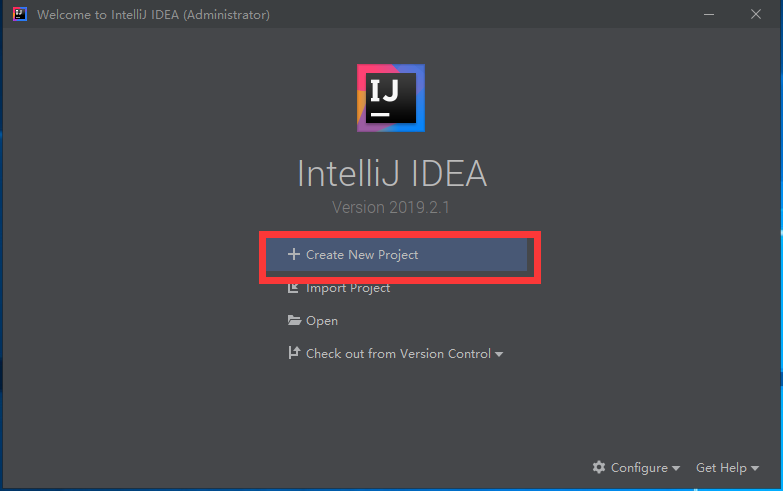
Task: Click the IntelliJ IDEA heading text
Action: click(x=392, y=174)
